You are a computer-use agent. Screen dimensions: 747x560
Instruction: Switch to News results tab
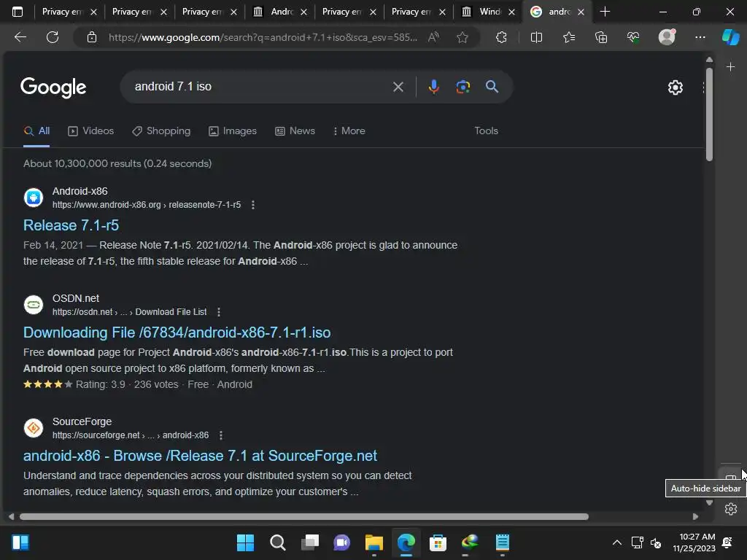[x=295, y=131]
